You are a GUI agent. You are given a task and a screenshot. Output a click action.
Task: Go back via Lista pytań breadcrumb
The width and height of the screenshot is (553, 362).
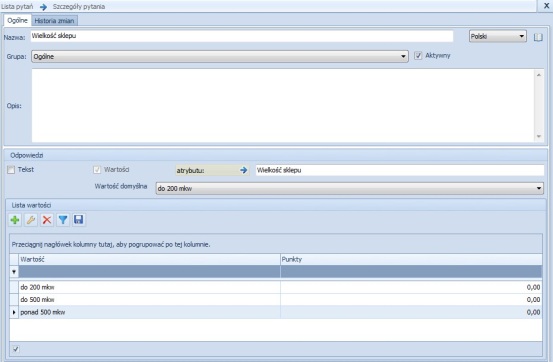tap(17, 6)
